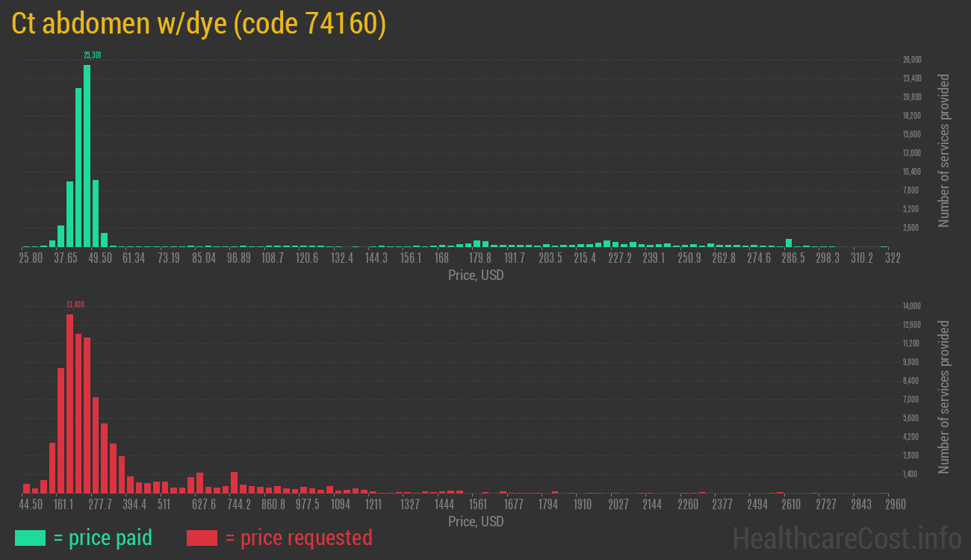Click the 44.50 x-axis tick label
Viewport: 971px width, 560px height.
click(31, 505)
